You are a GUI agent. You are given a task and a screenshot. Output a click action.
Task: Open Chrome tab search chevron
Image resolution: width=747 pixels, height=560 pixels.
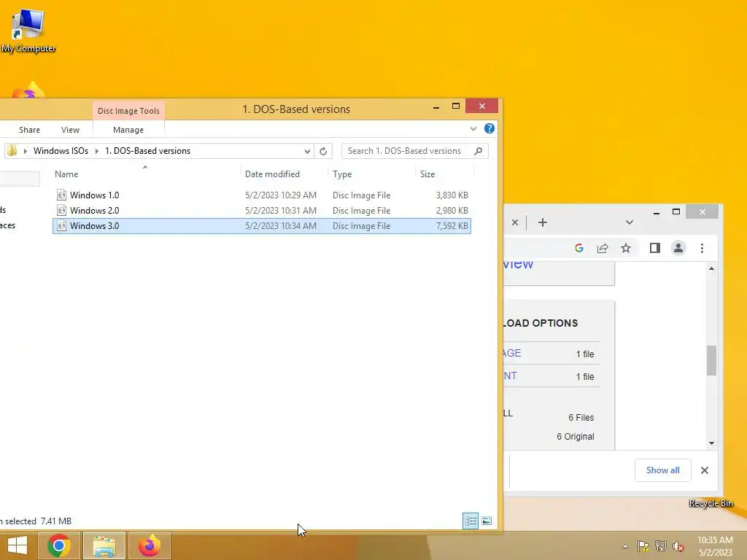630,222
